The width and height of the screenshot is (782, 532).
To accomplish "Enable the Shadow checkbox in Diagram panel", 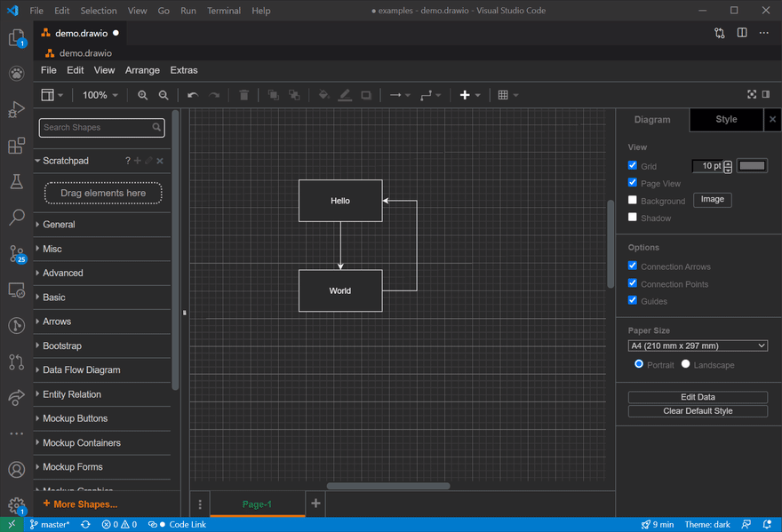I will [633, 218].
